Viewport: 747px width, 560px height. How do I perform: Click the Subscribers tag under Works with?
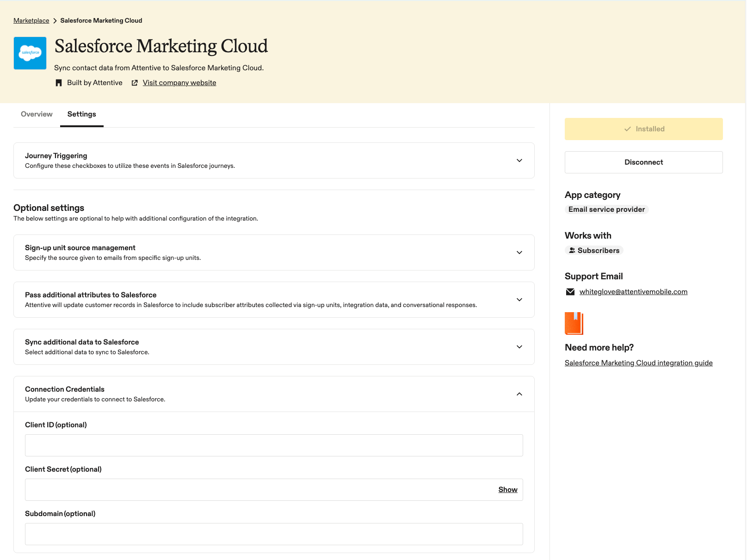[x=594, y=250]
